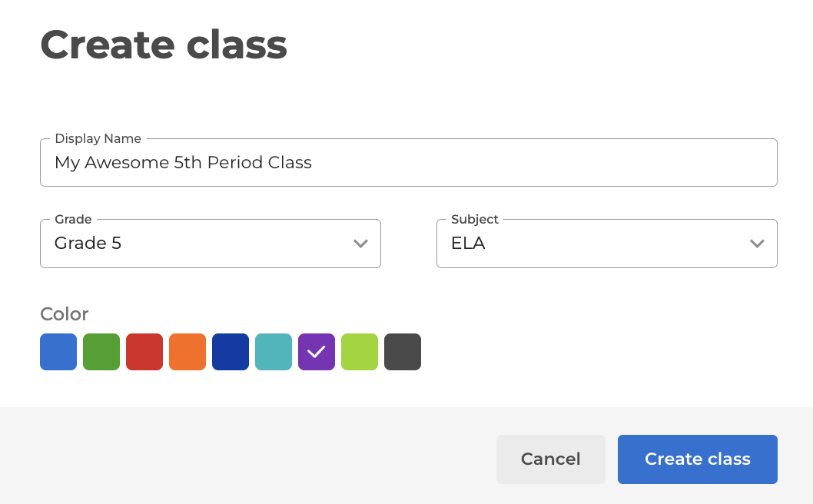
Task: Click the selected purple swatch checkmark
Action: click(x=317, y=352)
